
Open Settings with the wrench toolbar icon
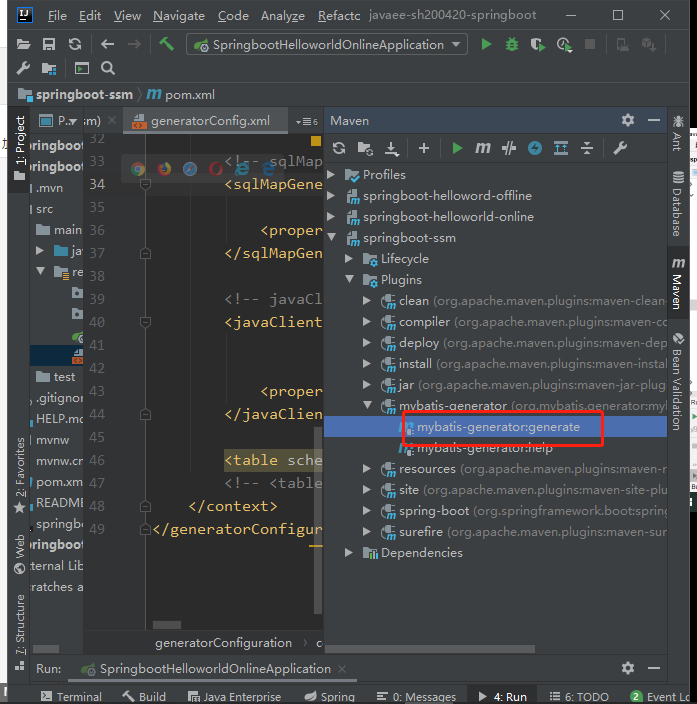(23, 69)
